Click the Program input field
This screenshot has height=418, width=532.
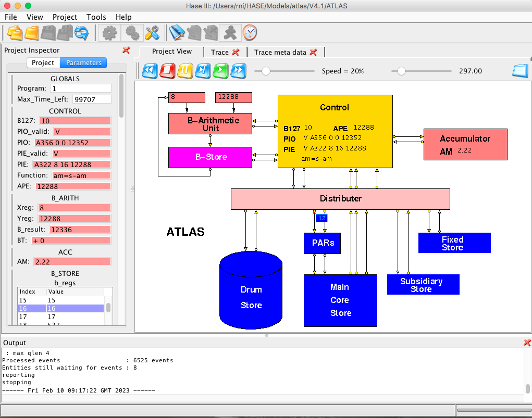(x=81, y=88)
